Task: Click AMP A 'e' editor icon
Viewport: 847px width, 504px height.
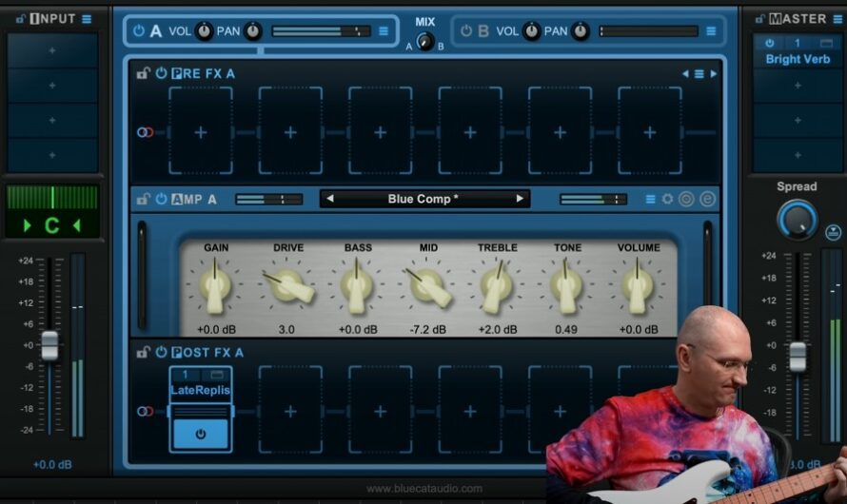Action: tap(707, 199)
